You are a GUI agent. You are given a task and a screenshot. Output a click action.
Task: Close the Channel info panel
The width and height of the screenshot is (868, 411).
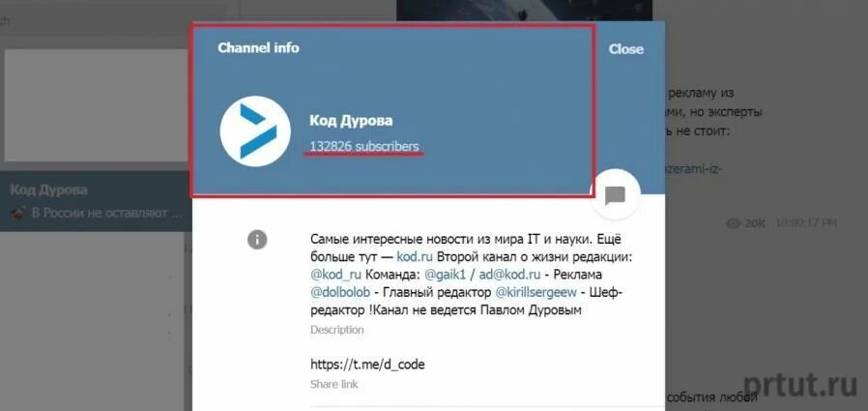(626, 48)
